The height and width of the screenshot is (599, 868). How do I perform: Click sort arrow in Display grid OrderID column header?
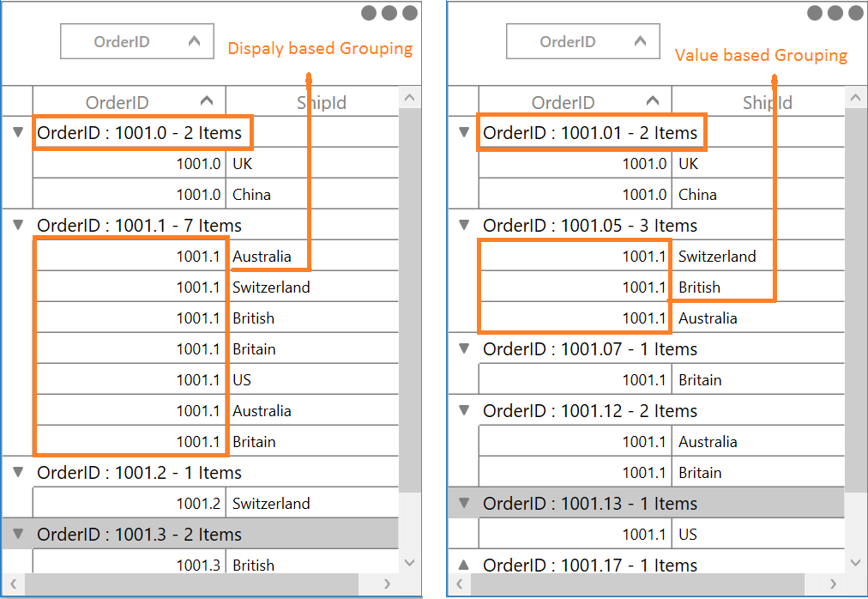point(207,101)
